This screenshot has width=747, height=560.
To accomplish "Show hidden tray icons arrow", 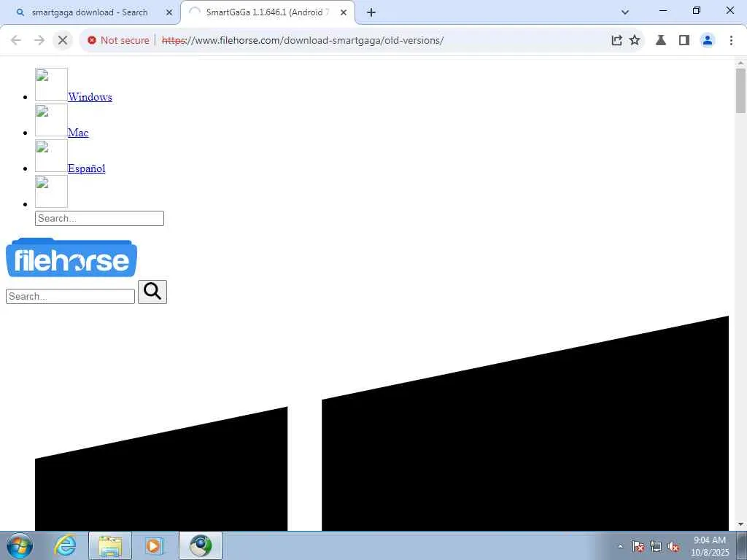I will [x=620, y=546].
